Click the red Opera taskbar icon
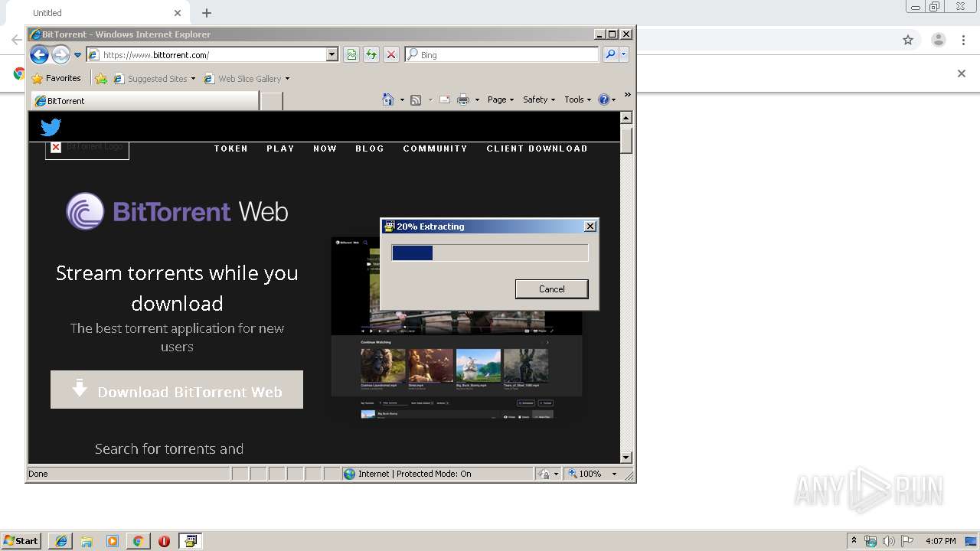This screenshot has width=980, height=551. [x=164, y=541]
